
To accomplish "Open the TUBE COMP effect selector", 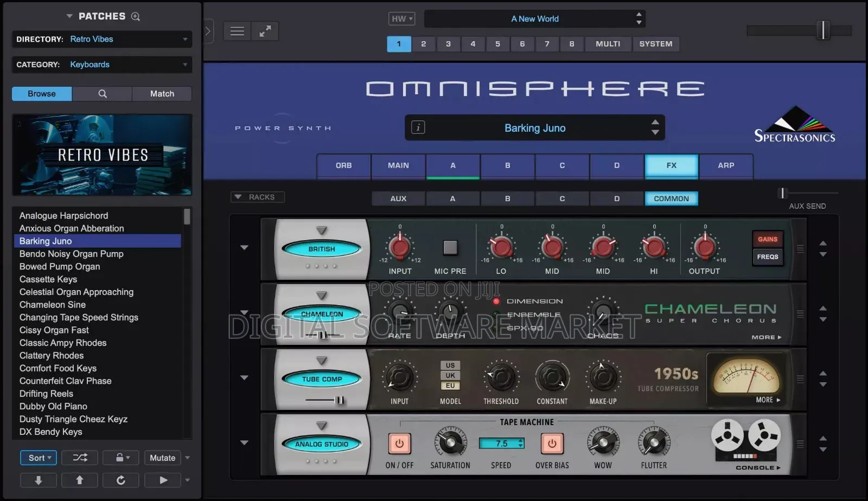I will pos(322,379).
